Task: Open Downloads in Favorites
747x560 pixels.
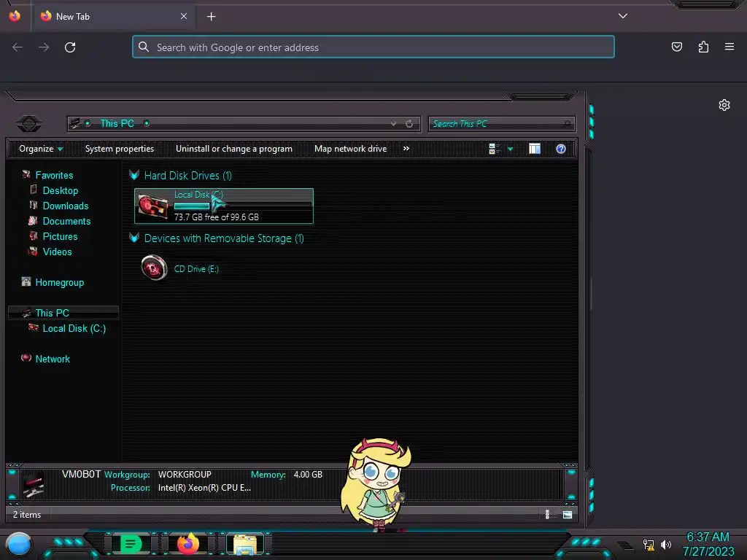Action: click(x=65, y=206)
